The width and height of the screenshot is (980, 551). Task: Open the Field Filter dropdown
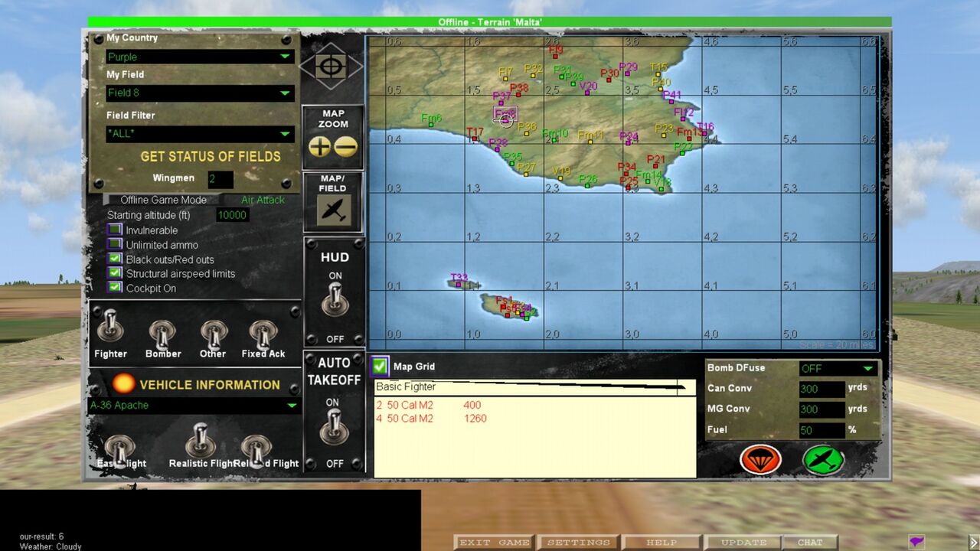click(200, 135)
